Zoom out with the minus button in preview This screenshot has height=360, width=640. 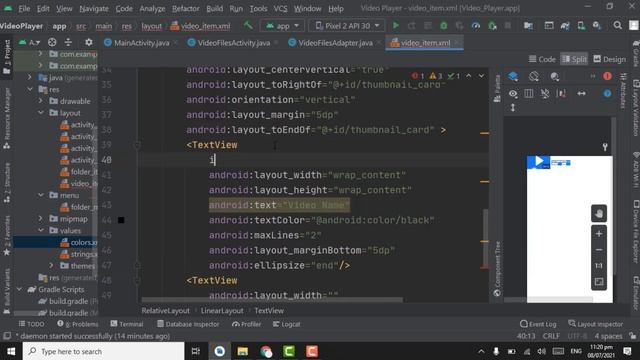click(x=599, y=250)
